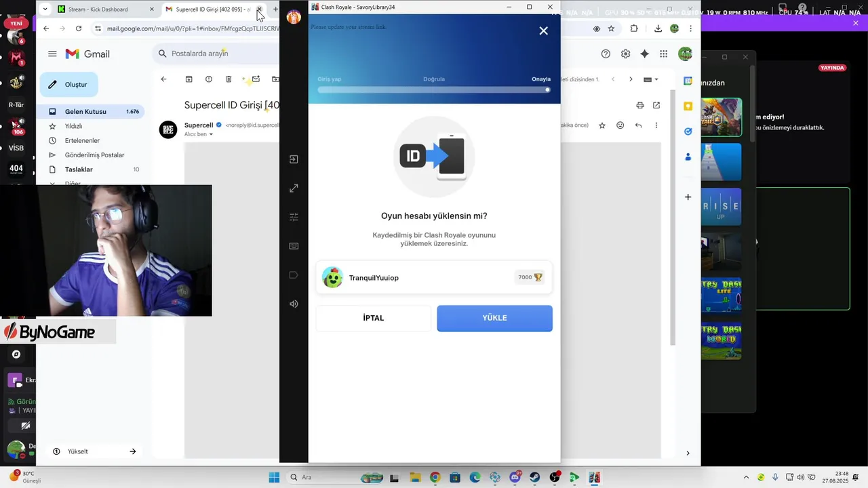This screenshot has height=488, width=868.
Task: Click the İPTAL button
Action: click(373, 318)
